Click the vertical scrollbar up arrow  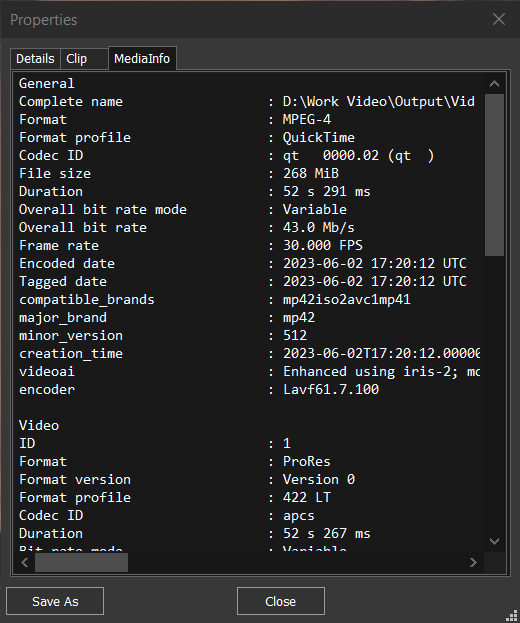tap(495, 83)
